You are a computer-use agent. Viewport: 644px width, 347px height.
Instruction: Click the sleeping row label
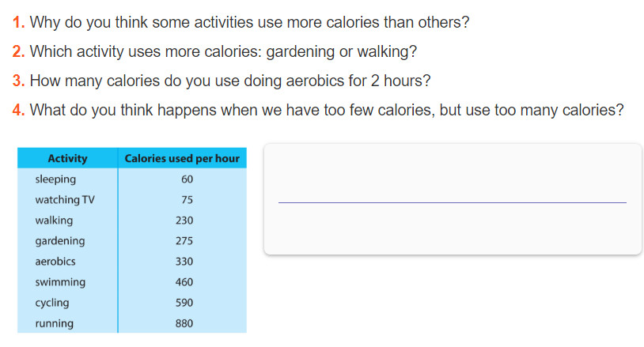pos(55,179)
